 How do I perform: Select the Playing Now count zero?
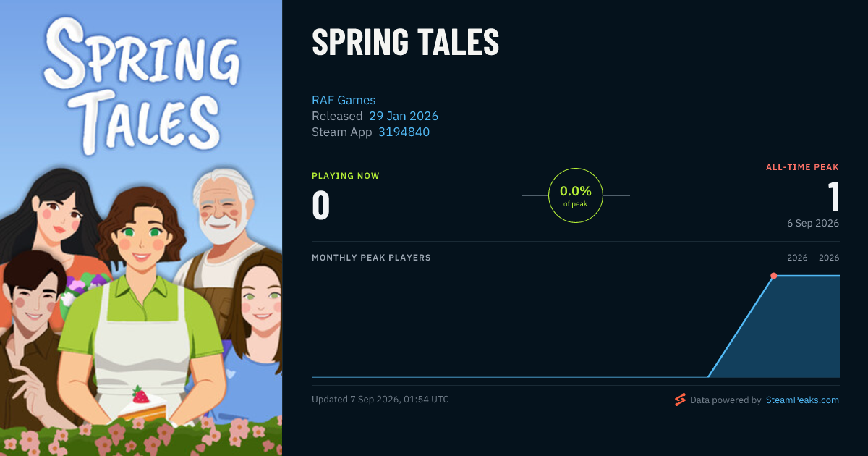tap(320, 205)
